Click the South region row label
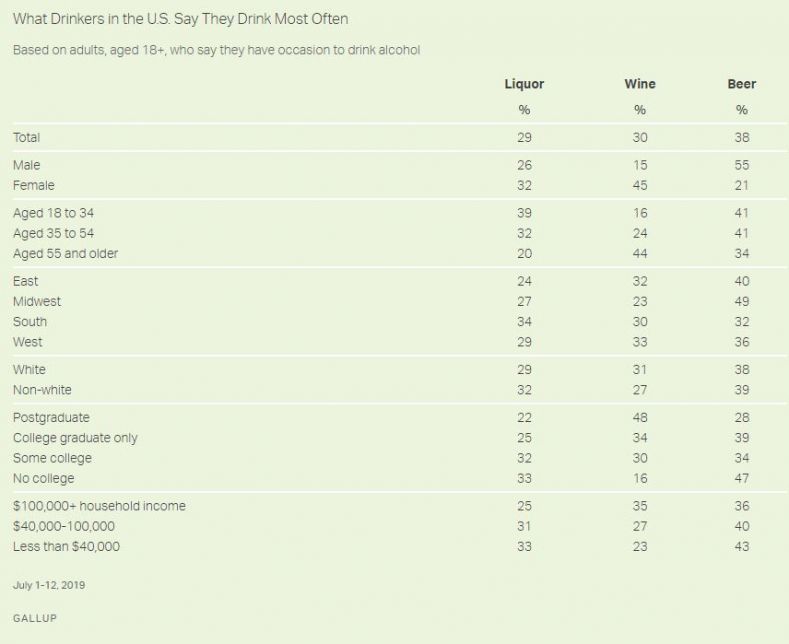This screenshot has width=789, height=644. point(30,321)
